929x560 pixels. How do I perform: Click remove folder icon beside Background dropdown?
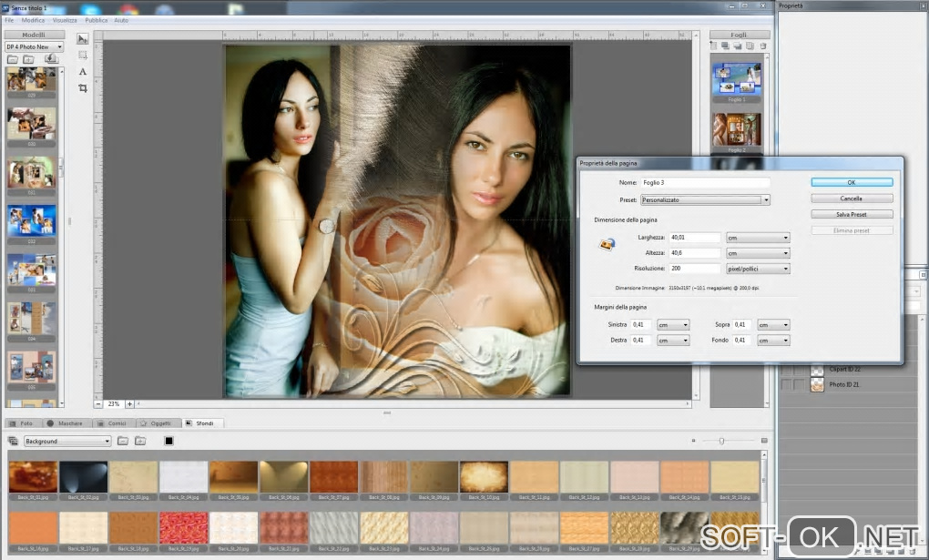pyautogui.click(x=123, y=441)
